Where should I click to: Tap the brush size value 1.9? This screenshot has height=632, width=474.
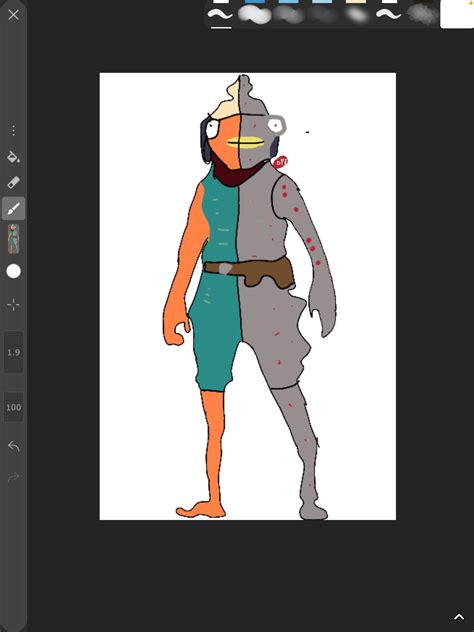(x=13, y=352)
